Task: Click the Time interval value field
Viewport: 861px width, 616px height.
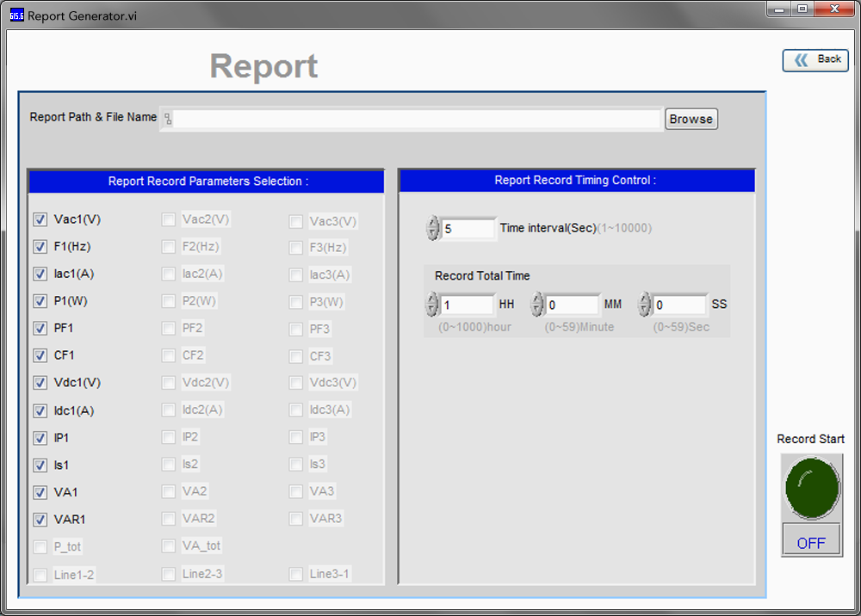Action: 468,229
